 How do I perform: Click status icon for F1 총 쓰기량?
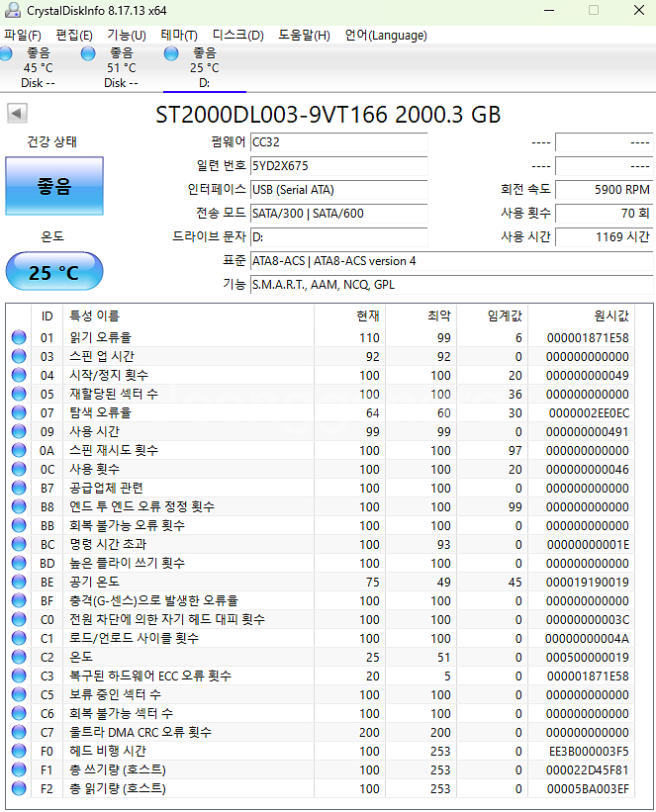[19, 770]
